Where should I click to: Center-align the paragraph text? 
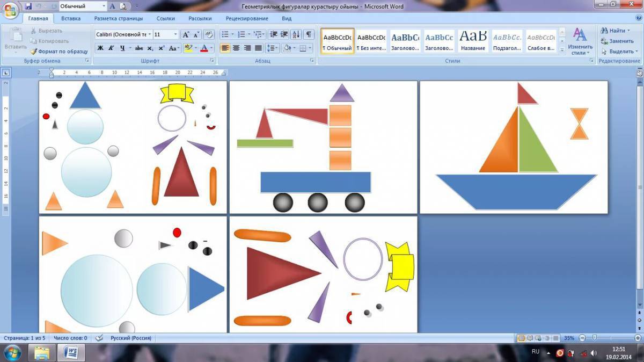236,48
